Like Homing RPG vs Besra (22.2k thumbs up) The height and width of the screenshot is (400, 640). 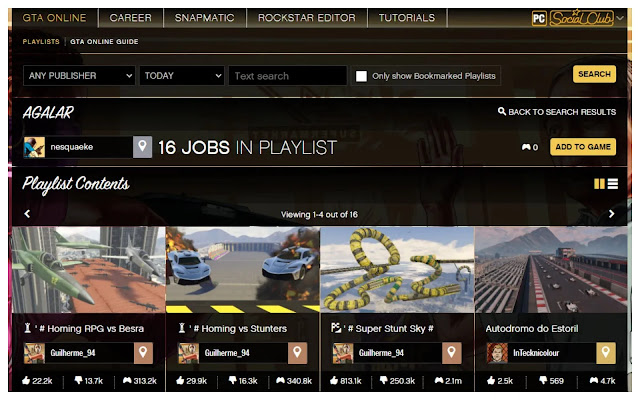click(26, 381)
